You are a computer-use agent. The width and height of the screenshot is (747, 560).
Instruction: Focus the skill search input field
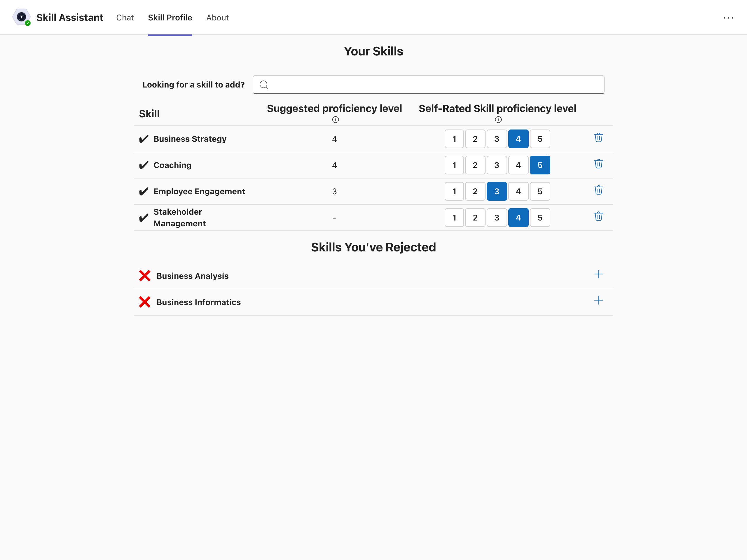tap(428, 85)
